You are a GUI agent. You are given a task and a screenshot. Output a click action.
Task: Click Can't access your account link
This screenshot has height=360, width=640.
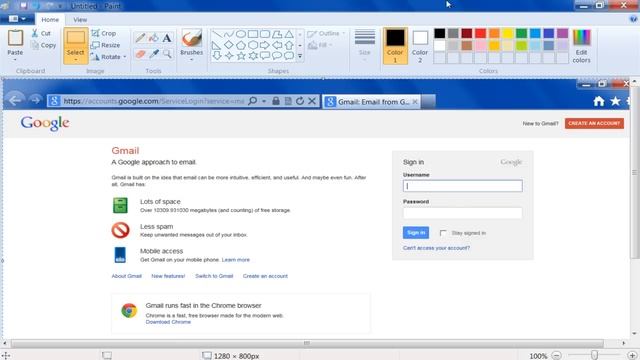coord(436,248)
